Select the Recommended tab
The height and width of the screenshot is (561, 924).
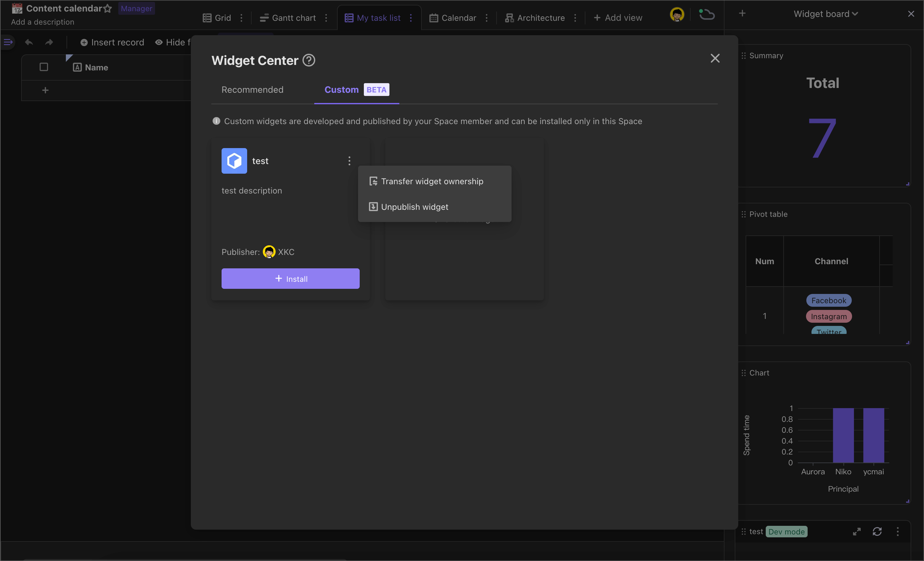[x=253, y=90]
